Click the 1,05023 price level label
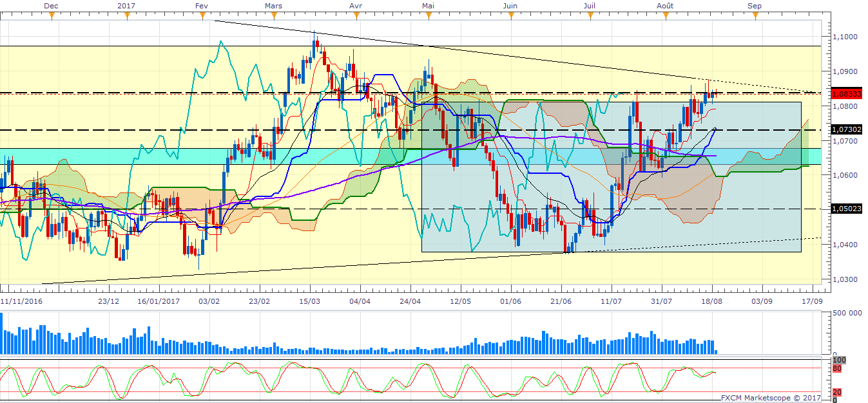This screenshot has width=868, height=403. pos(847,209)
